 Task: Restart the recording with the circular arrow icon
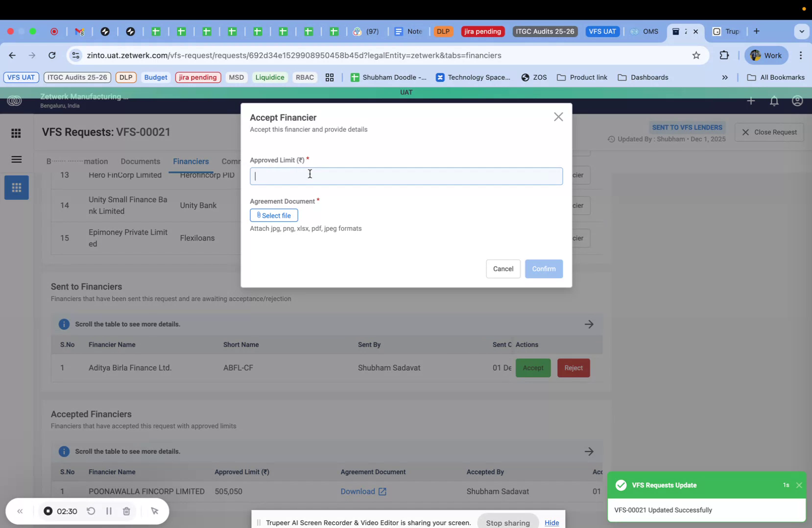tap(91, 511)
